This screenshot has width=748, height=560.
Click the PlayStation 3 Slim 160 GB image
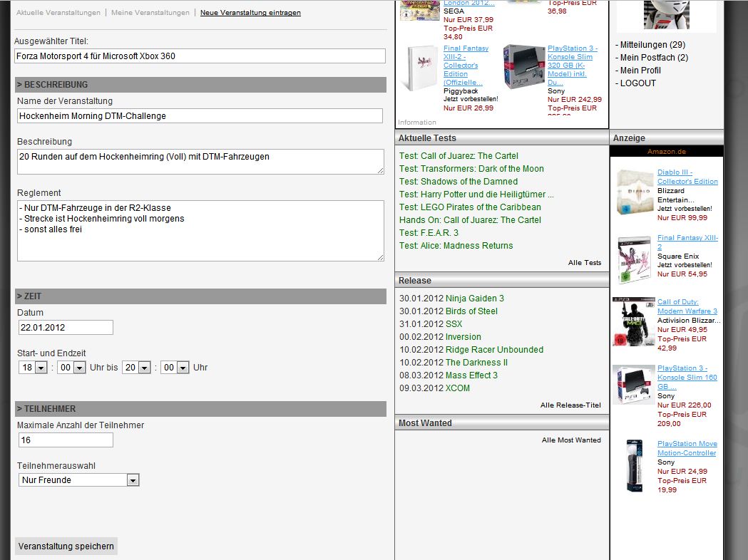click(x=633, y=385)
